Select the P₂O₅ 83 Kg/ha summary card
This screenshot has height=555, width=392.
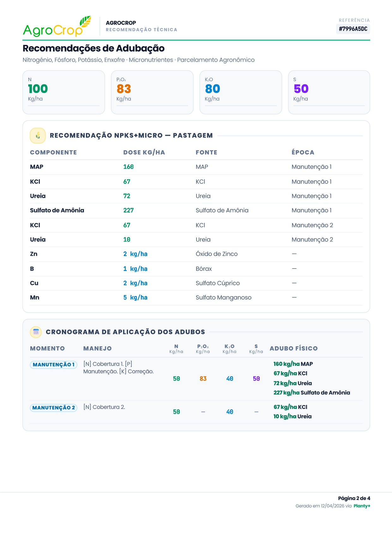coord(152,92)
